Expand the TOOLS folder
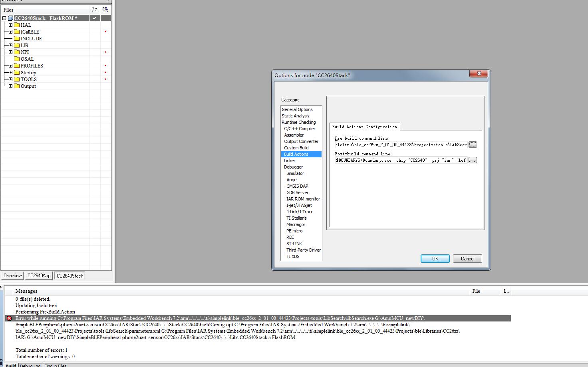 (x=10, y=79)
